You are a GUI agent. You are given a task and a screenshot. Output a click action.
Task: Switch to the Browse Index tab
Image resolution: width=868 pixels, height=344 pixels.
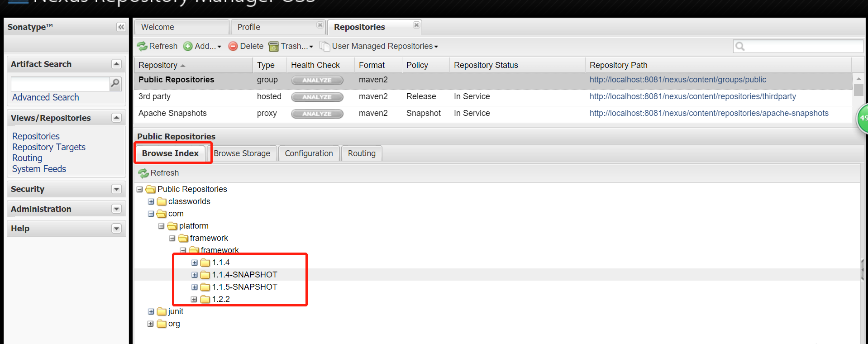[x=170, y=153]
